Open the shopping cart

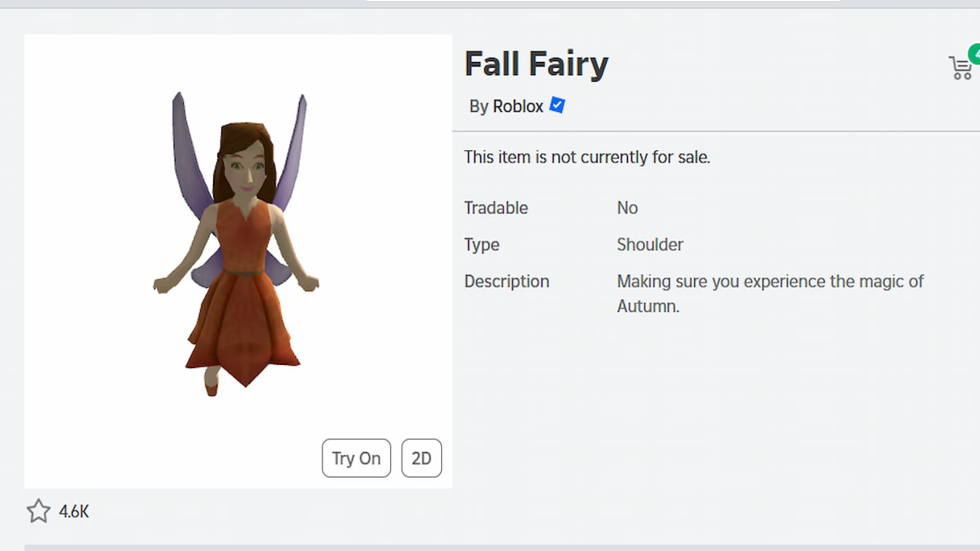960,67
